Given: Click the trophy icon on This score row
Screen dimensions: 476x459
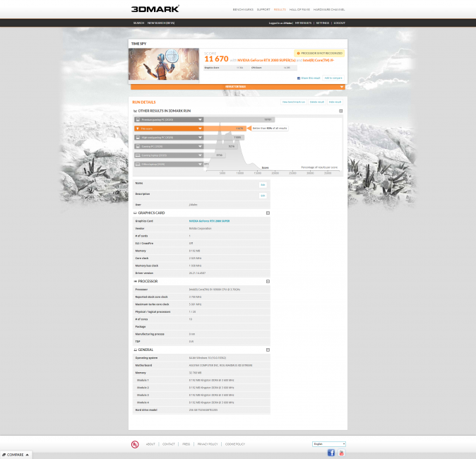Looking at the screenshot, I should (x=138, y=129).
